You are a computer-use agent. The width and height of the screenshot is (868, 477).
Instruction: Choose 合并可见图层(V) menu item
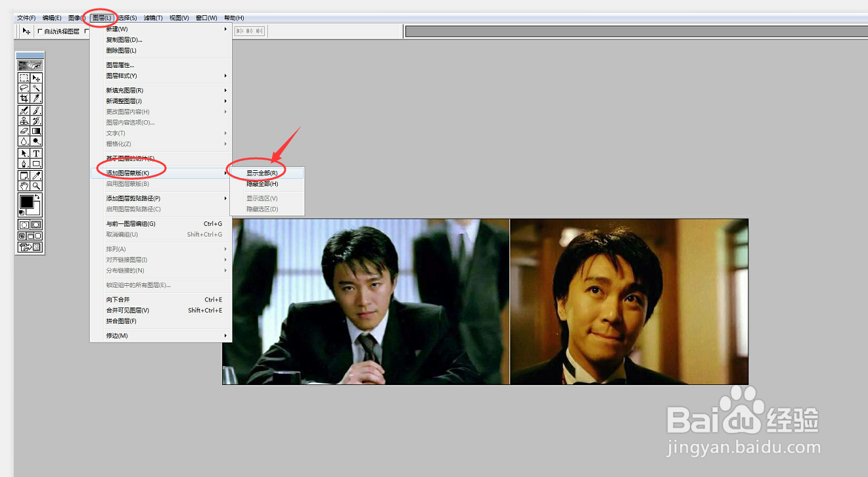tap(161, 310)
